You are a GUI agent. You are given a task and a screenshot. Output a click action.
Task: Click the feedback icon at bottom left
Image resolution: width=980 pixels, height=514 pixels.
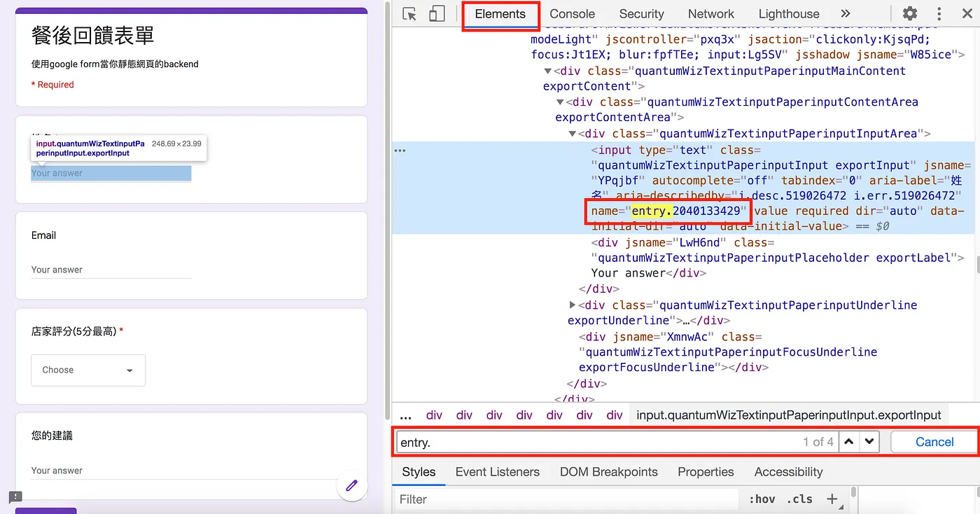point(15,496)
